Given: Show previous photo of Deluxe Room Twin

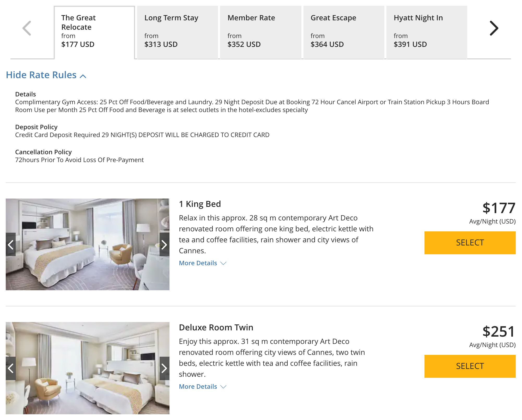Looking at the screenshot, I should coord(11,368).
